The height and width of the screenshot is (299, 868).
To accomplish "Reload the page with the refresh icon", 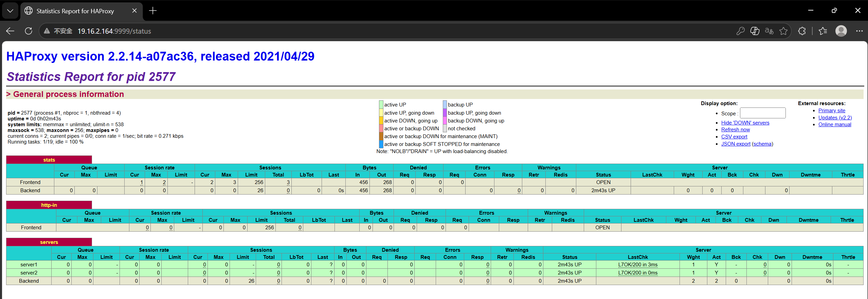I will [29, 31].
